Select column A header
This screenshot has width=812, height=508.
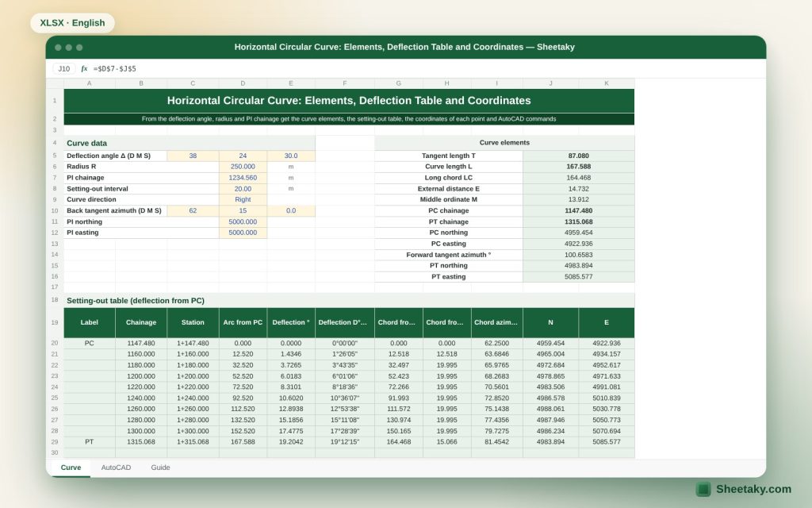(89, 83)
